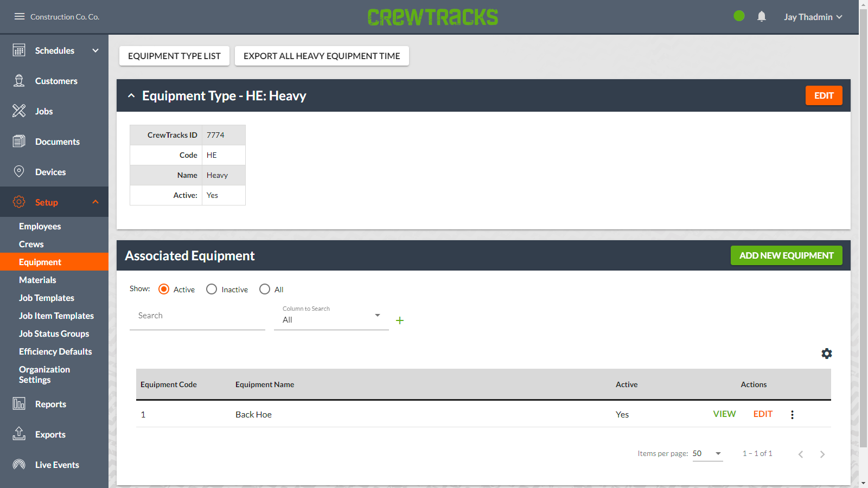Open Efficiency Defaults page
This screenshot has height=488, width=868.
click(54, 351)
